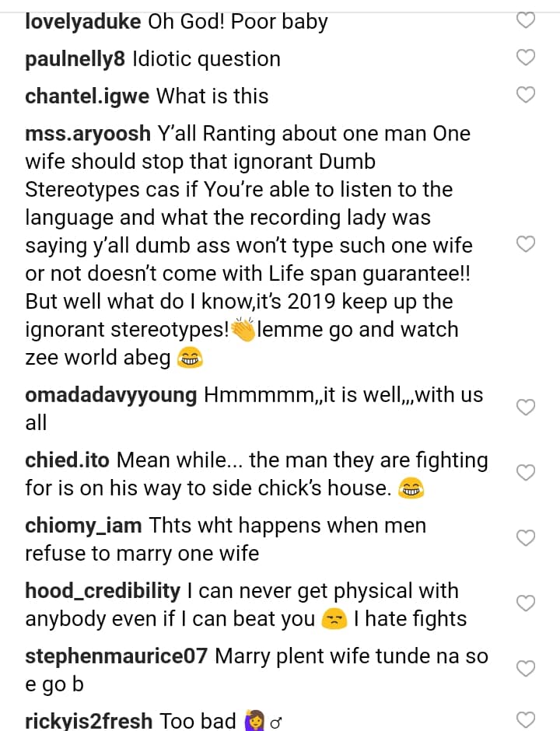Like mss.aryoosh's long comment
Image resolution: width=560 pixels, height=731 pixels.
pos(527,245)
